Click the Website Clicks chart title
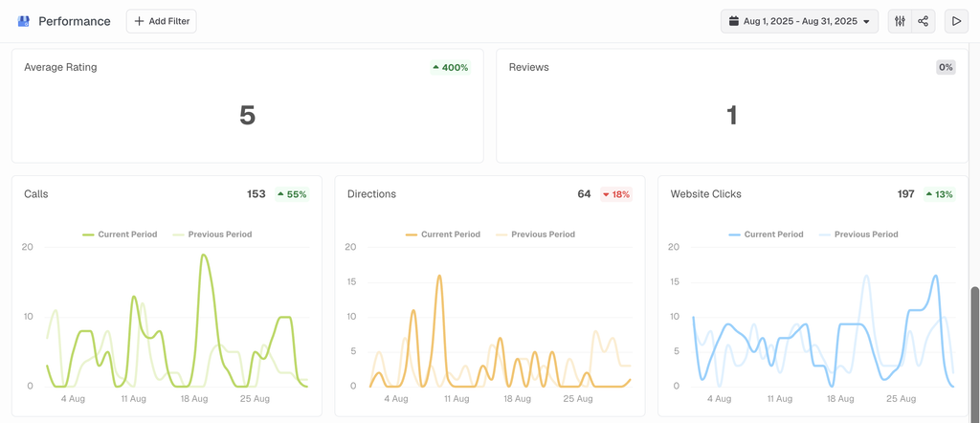Image resolution: width=980 pixels, height=423 pixels. 706,194
